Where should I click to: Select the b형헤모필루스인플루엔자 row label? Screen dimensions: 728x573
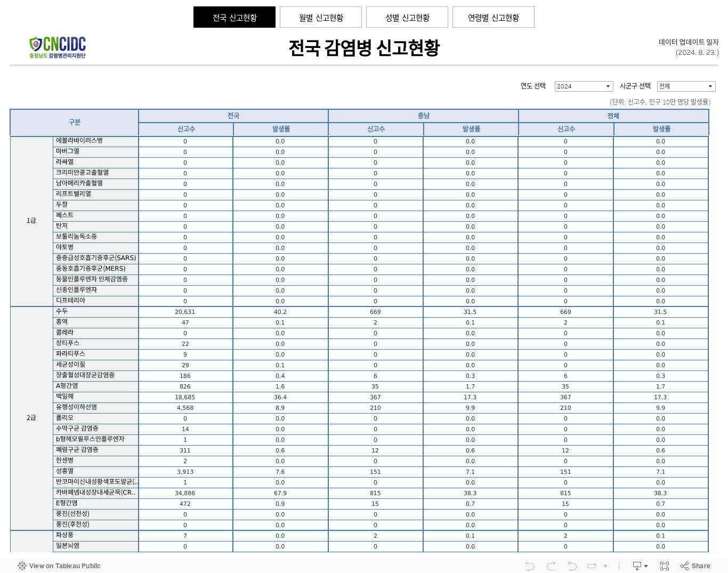(x=96, y=440)
